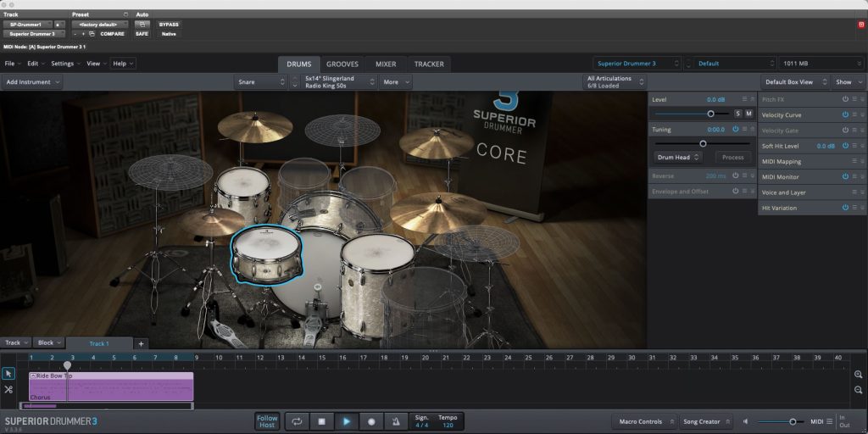Open the Add Instrument dropdown

[33, 82]
